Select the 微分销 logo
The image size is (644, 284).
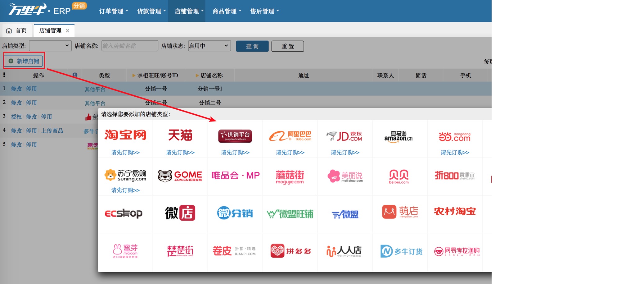[235, 213]
